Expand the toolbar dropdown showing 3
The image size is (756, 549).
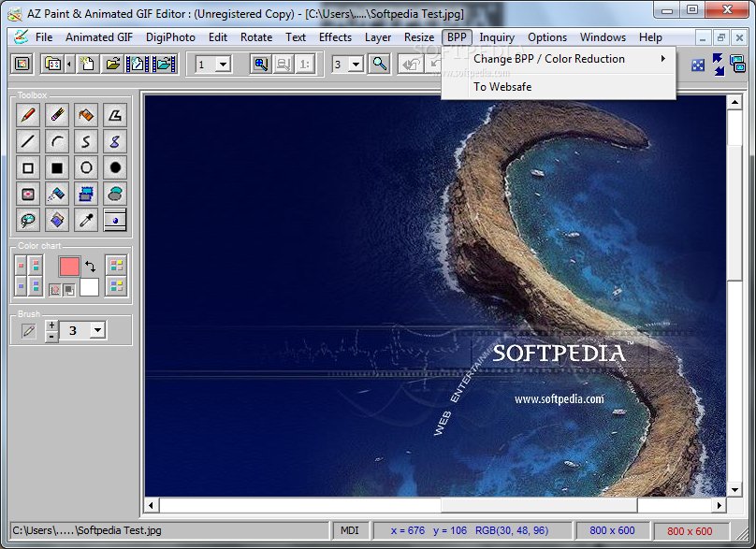coord(356,65)
